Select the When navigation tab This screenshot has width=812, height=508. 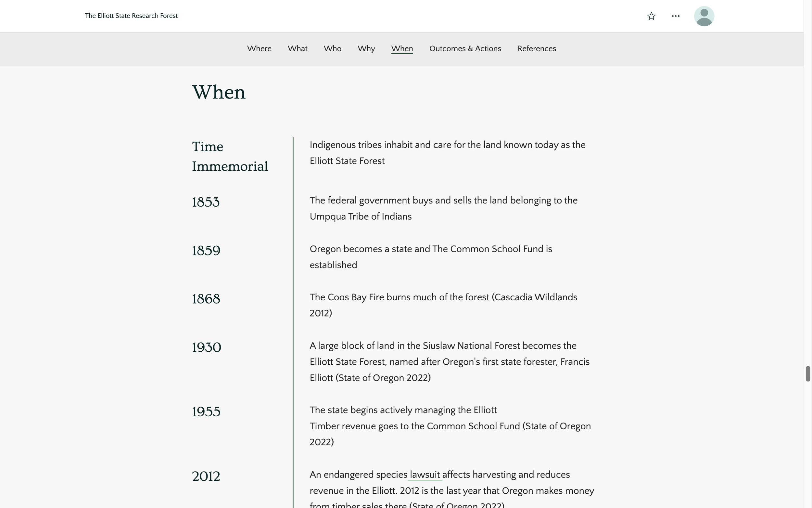(402, 49)
